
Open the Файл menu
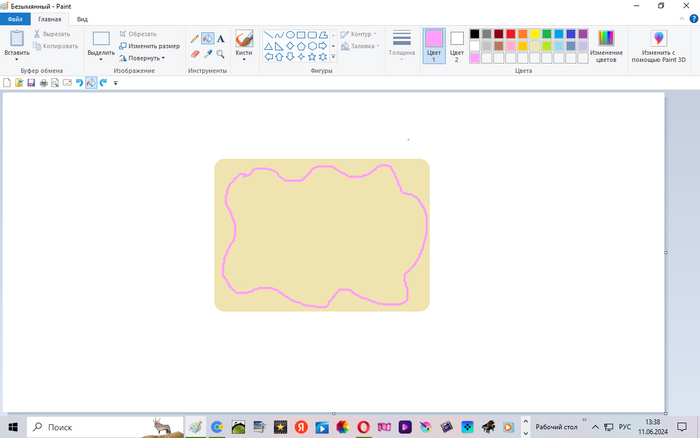click(15, 19)
